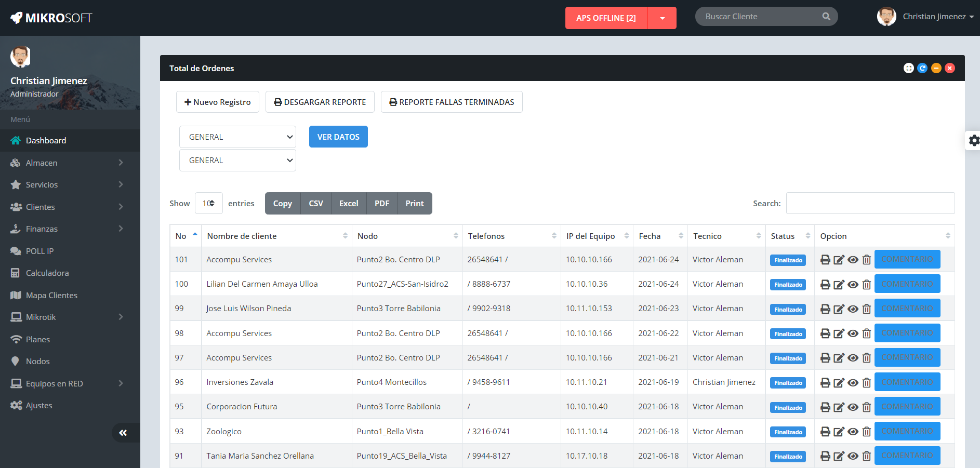Focus the table Search field
This screenshot has width=980, height=468.
[870, 203]
